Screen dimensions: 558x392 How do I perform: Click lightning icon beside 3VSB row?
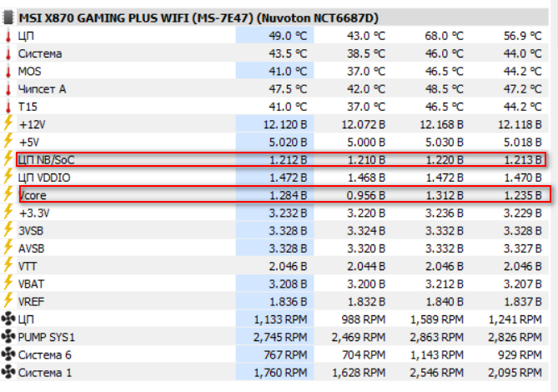8,229
